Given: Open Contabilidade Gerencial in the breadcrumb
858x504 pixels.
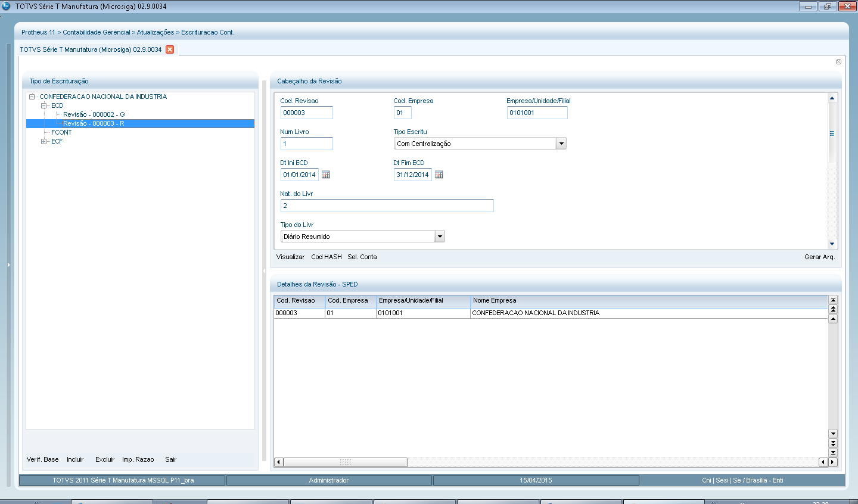Looking at the screenshot, I should coord(97,32).
